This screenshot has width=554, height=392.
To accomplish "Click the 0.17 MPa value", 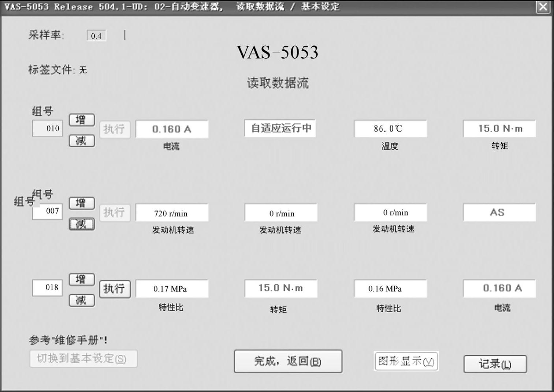I will point(172,289).
